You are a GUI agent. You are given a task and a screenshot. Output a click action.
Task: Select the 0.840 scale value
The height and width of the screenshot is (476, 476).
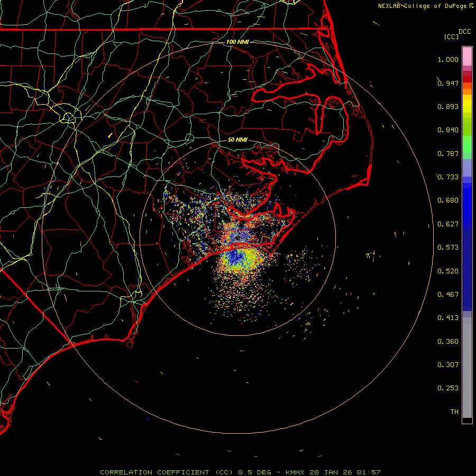[448, 130]
